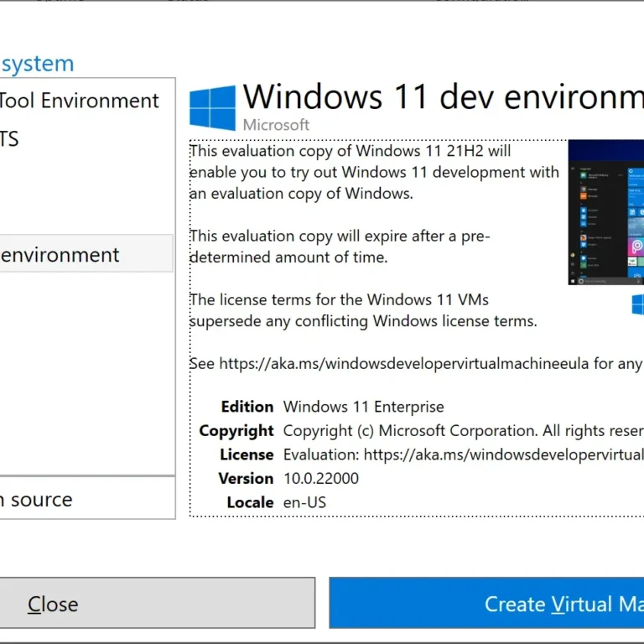Click the License Evaluation URL value
Viewport: 644px width, 644px height.
(x=463, y=454)
